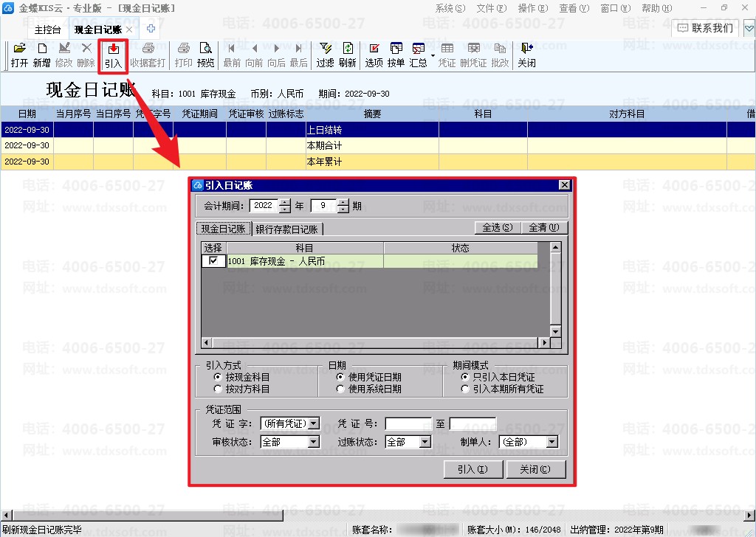Screen dimensions: 756x537
Task: Switch to the 主控台 tab
Action: click(x=48, y=30)
